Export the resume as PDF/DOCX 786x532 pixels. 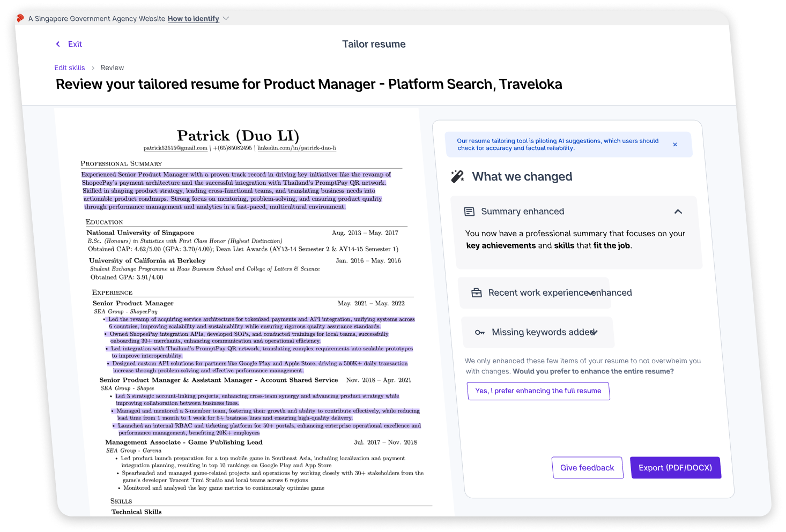(675, 468)
